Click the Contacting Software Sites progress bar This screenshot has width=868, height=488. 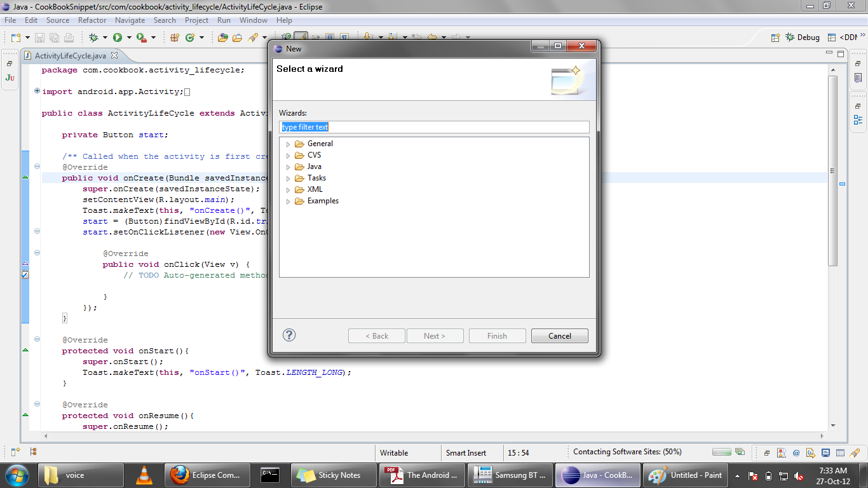pyautogui.click(x=722, y=452)
